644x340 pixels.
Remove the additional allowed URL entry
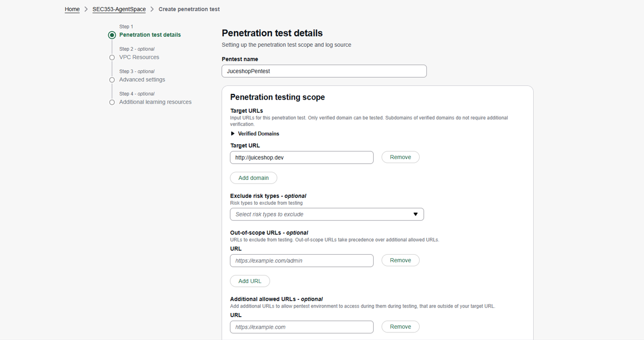pyautogui.click(x=400, y=327)
